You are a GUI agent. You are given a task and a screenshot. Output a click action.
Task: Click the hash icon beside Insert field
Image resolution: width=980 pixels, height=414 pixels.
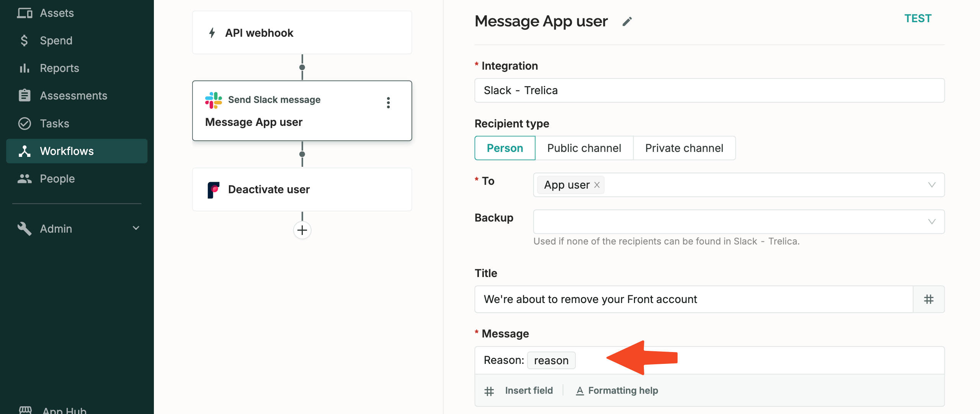[489, 391]
